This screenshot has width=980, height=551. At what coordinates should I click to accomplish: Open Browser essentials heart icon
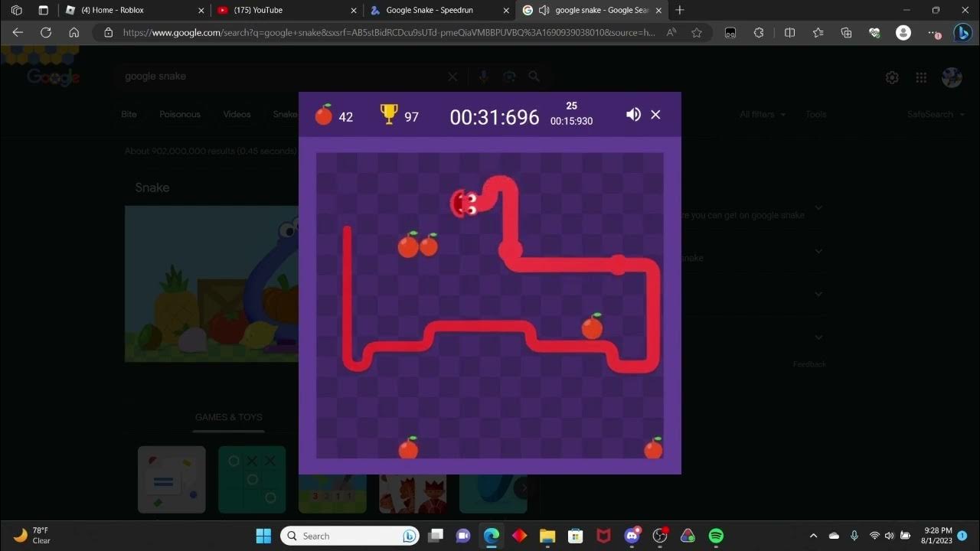(874, 33)
